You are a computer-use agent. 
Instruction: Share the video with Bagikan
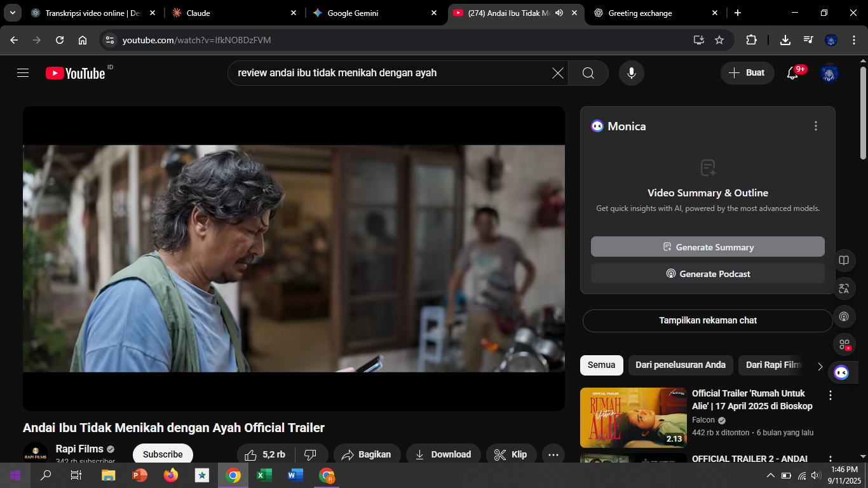pyautogui.click(x=367, y=454)
